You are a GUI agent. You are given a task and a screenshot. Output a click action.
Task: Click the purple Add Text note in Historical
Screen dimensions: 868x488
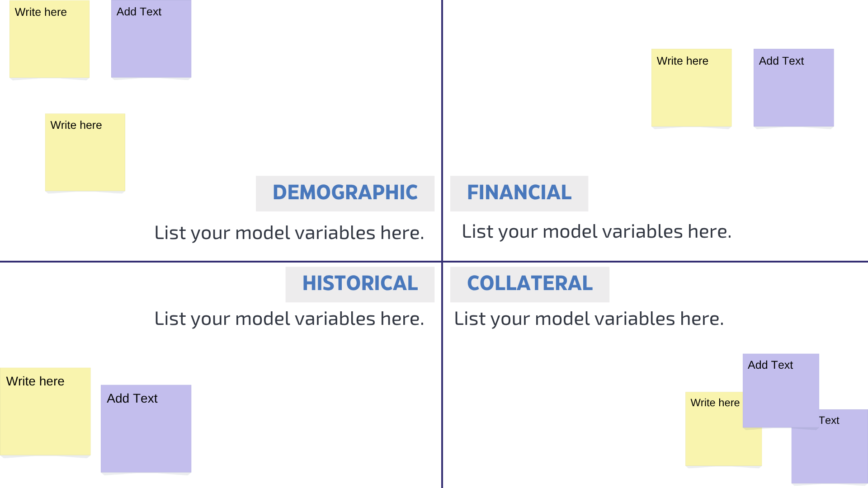[x=146, y=429]
